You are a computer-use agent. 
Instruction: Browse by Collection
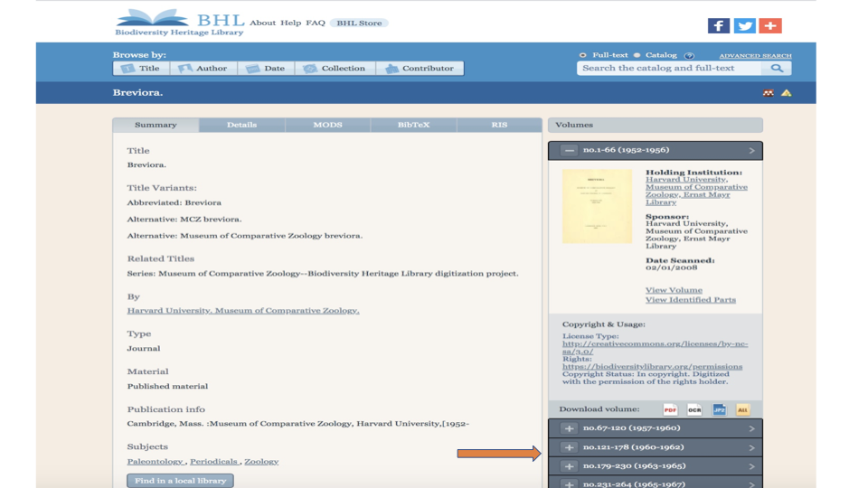[335, 69]
